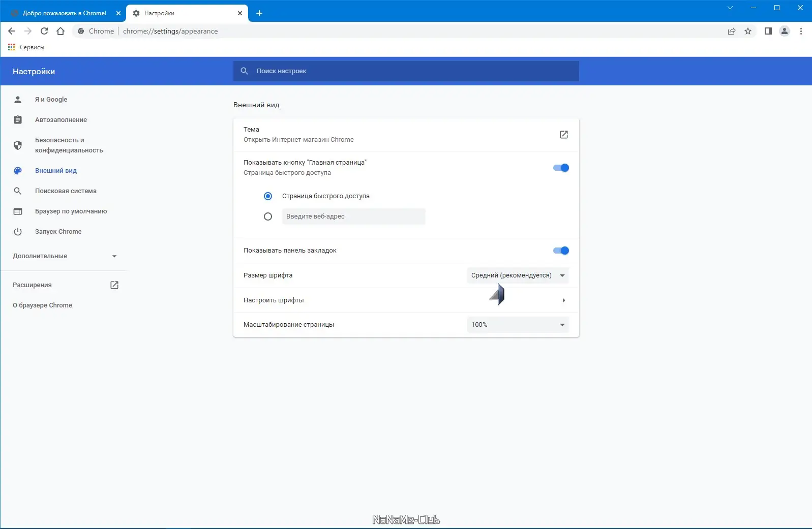Close the Настройки tab

click(240, 13)
